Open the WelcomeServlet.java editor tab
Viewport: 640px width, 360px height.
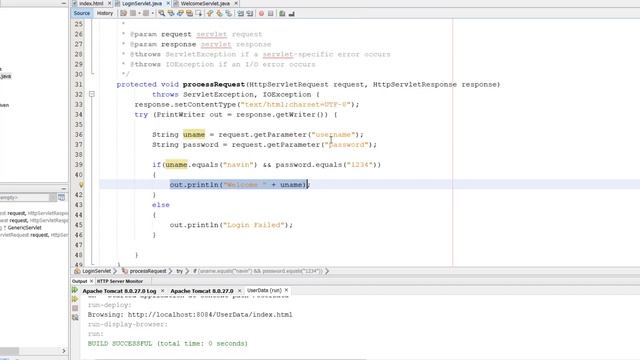click(205, 3)
